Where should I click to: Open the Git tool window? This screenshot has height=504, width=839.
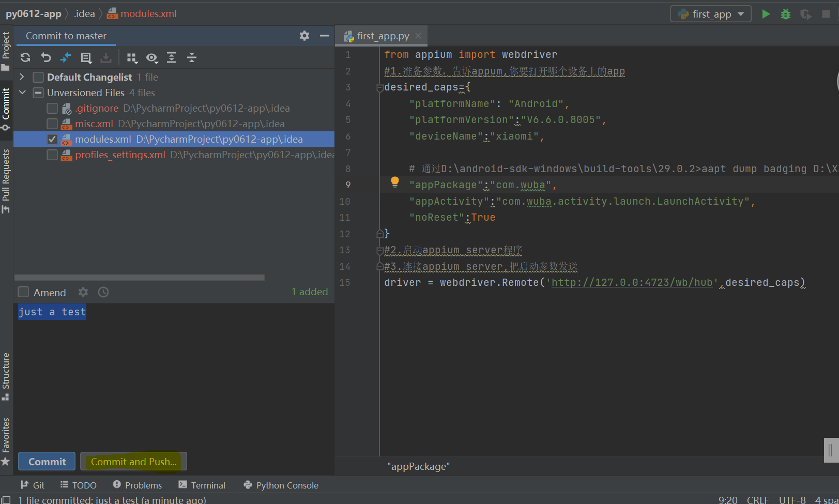33,485
